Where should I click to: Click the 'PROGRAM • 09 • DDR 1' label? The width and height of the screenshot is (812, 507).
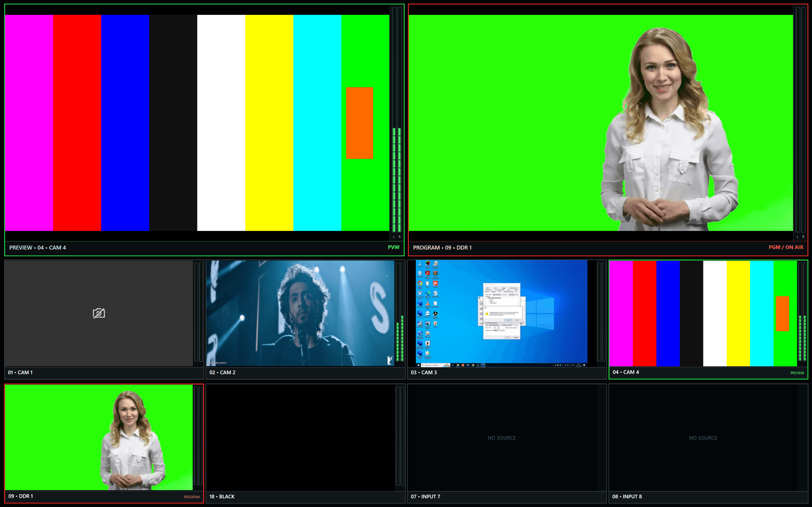coord(442,248)
